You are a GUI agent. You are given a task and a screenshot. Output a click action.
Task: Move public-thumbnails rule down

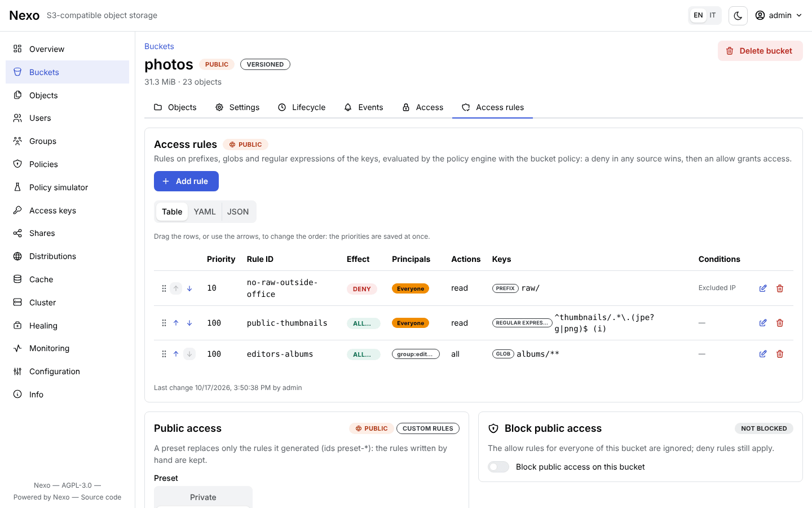(189, 323)
